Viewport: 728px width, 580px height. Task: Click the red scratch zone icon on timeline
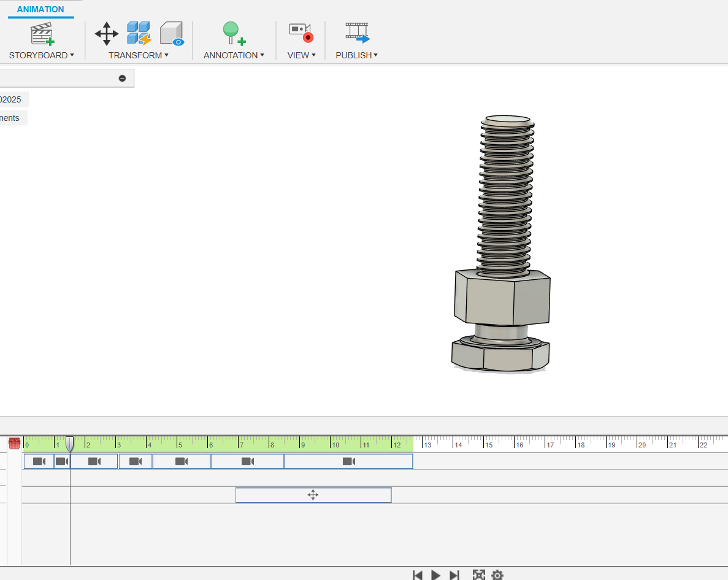[14, 443]
